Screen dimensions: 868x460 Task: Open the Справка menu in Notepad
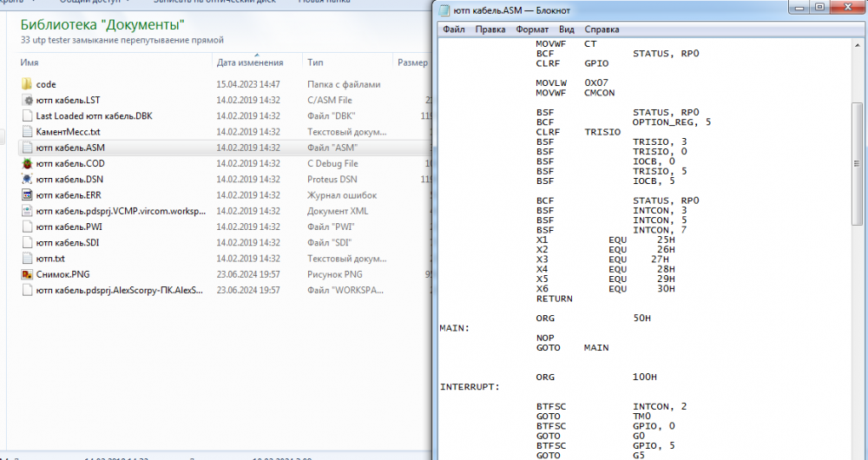coord(602,30)
